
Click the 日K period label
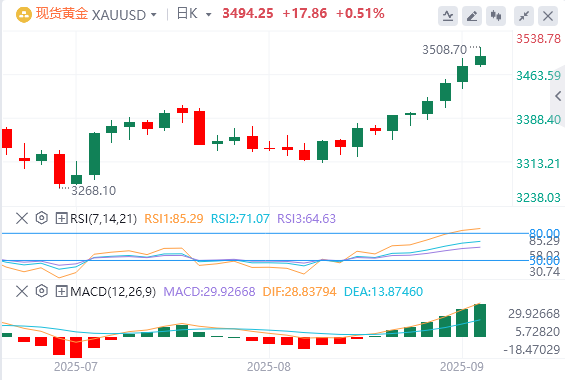[187, 14]
